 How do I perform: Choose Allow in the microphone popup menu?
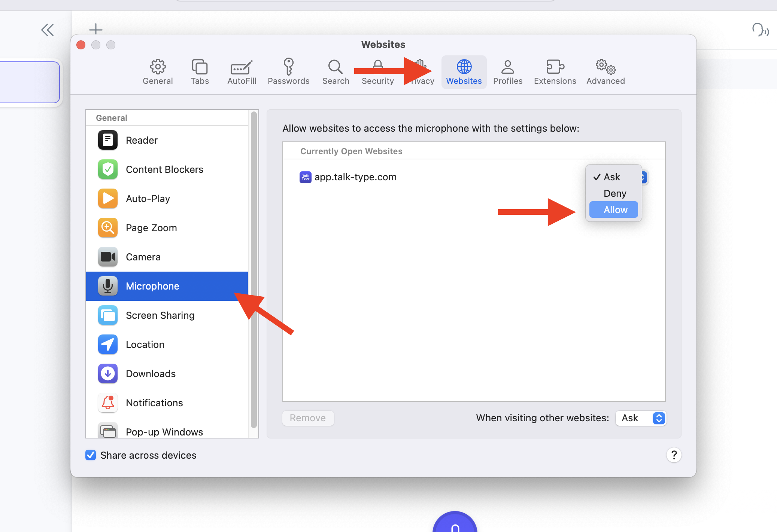click(613, 210)
